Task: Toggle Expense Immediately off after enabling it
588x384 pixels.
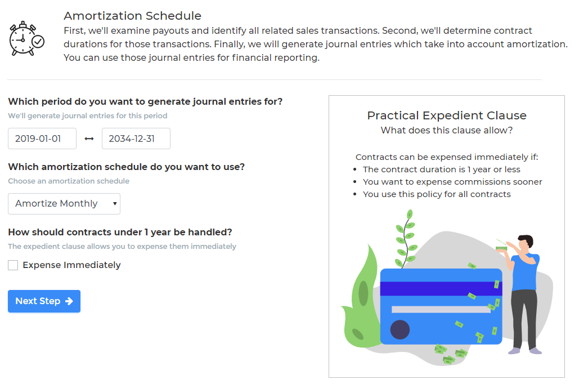Action: click(x=13, y=265)
